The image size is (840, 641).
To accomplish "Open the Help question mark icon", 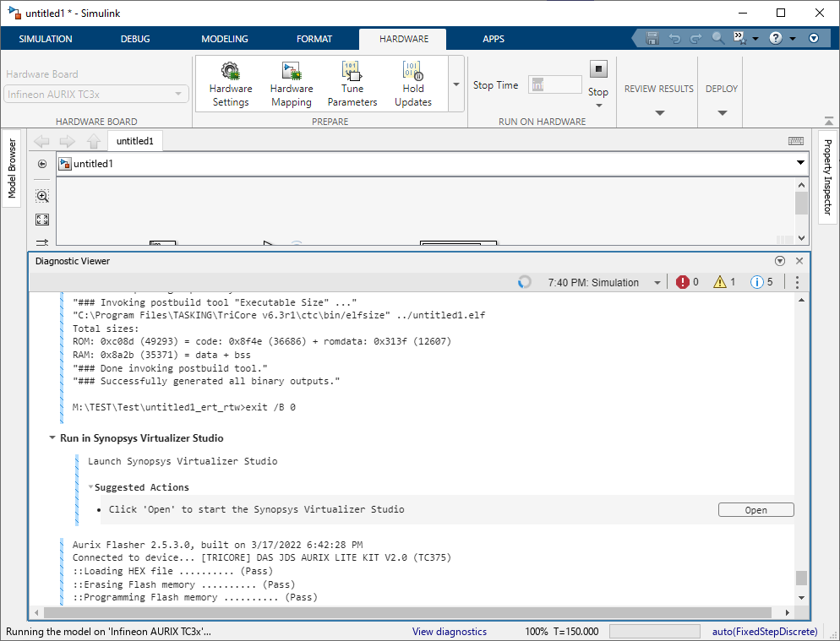I will click(x=775, y=39).
